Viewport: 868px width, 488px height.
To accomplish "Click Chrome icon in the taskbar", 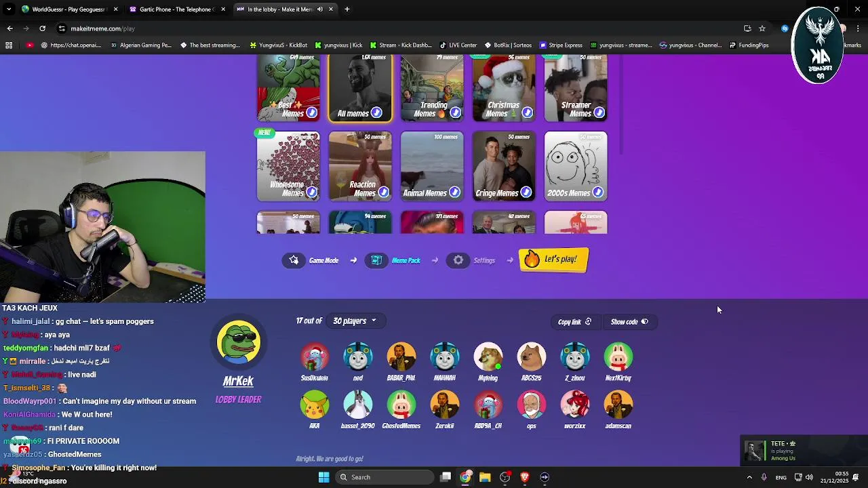I will [465, 477].
